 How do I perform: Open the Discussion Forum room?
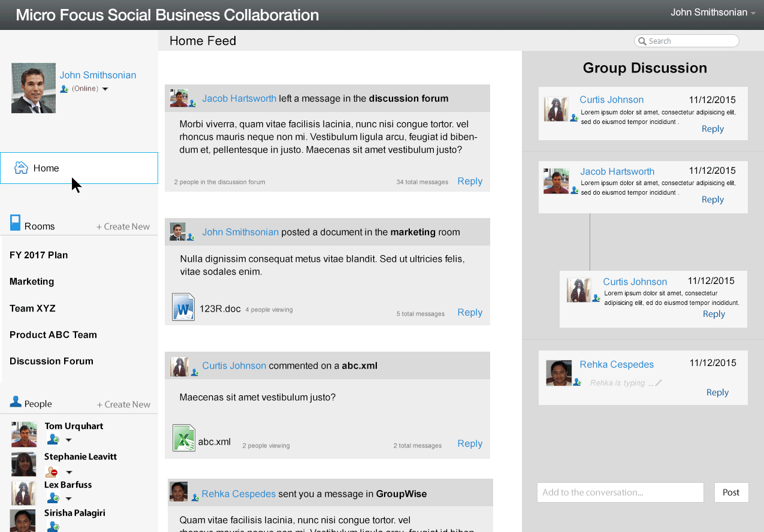[52, 361]
